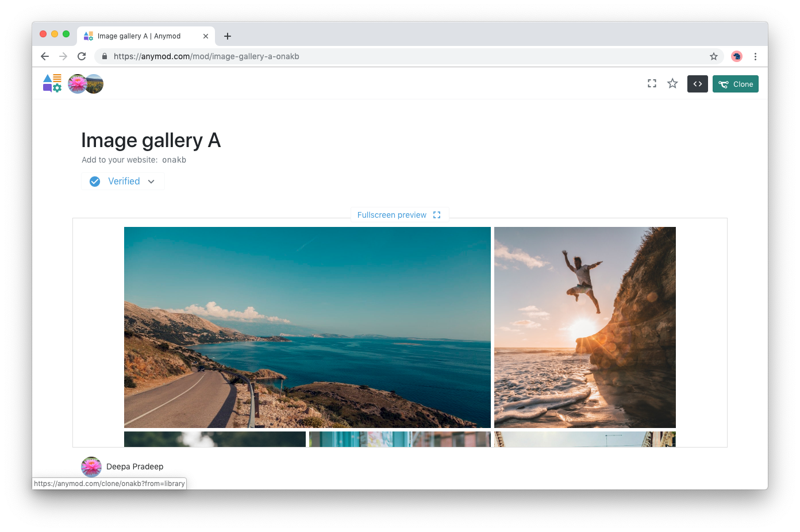Go forward in the browser
The image size is (800, 532).
[x=63, y=56]
